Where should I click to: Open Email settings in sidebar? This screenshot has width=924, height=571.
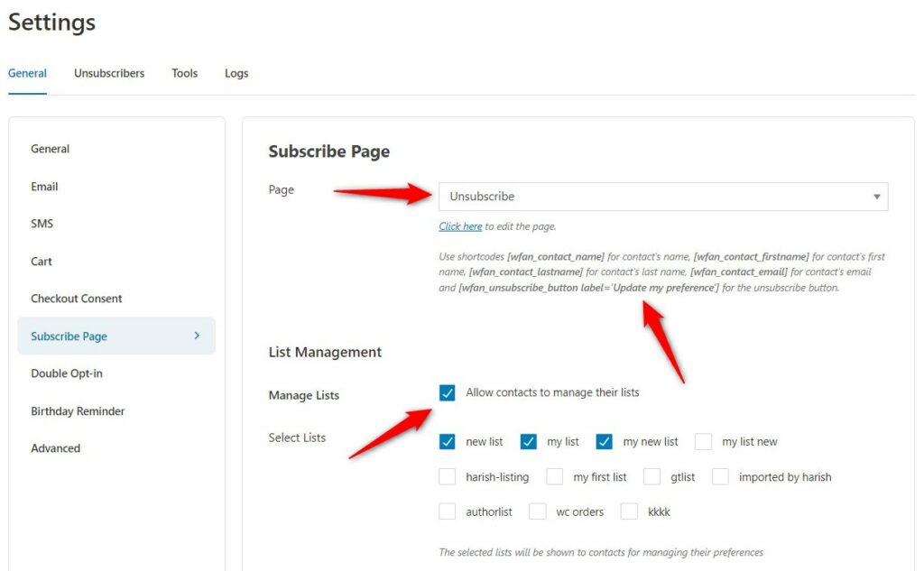point(44,187)
